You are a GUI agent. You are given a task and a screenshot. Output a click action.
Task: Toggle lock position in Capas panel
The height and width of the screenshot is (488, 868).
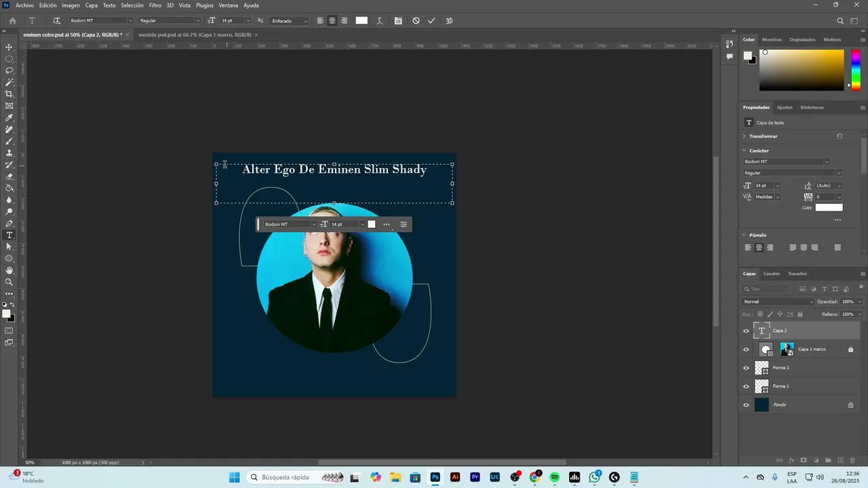click(x=780, y=314)
